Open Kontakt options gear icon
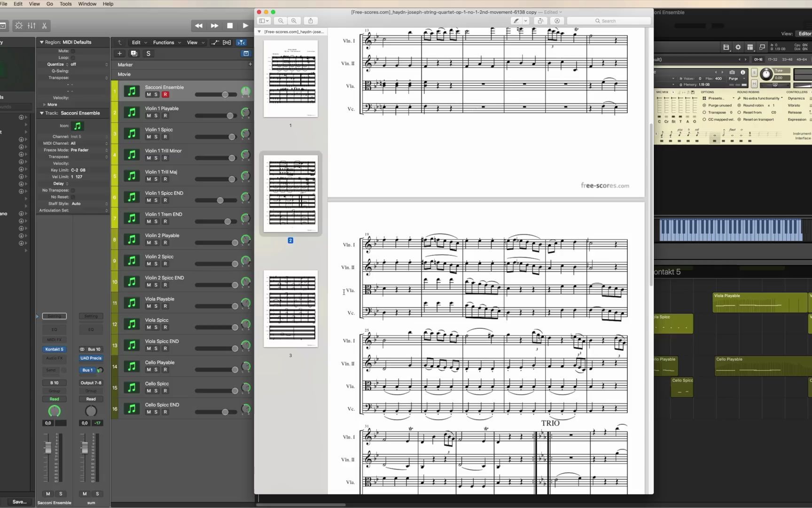 (738, 47)
